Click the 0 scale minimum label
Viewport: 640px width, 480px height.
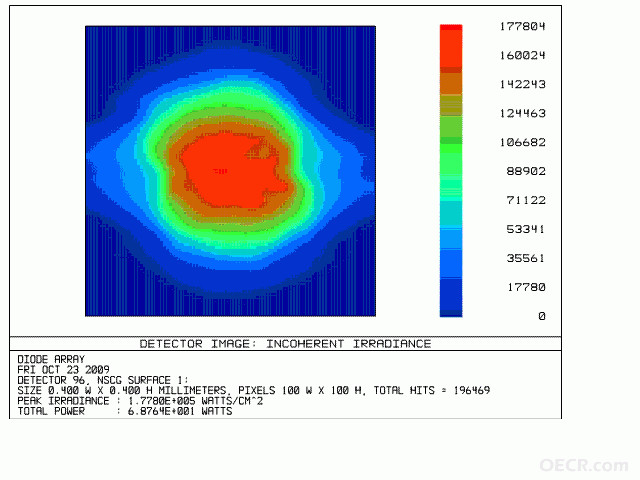(542, 316)
